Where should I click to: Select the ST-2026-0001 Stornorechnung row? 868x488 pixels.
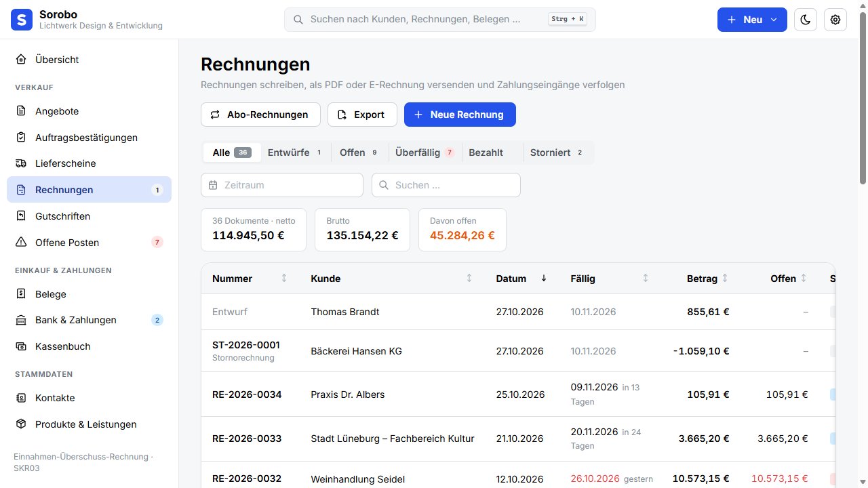[x=518, y=351]
